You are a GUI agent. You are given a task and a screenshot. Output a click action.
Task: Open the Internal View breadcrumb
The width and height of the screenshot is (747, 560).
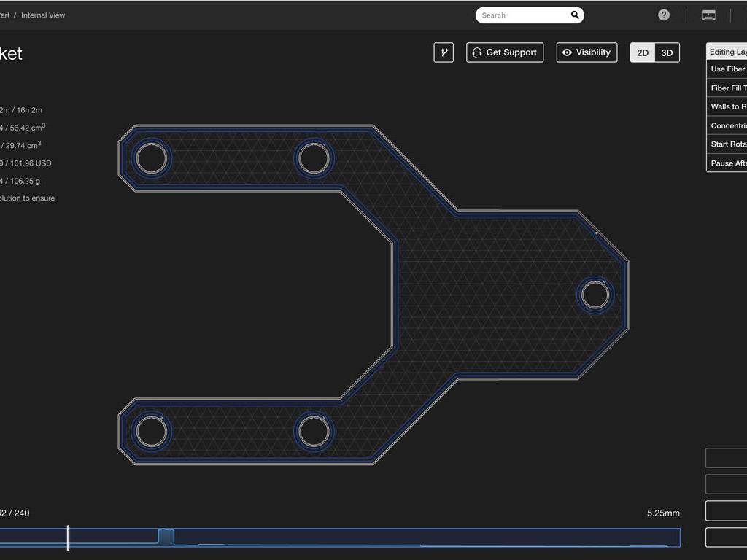(x=43, y=15)
